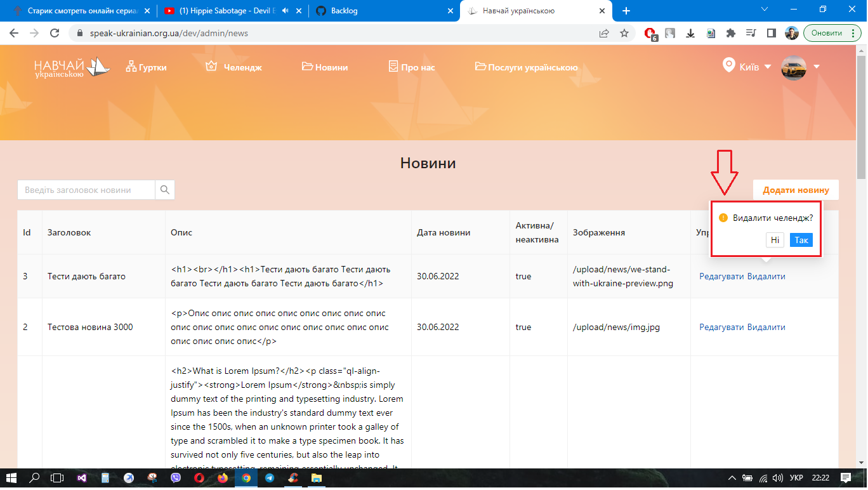Click the news title search field
The width and height of the screenshot is (868, 490).
click(x=86, y=190)
